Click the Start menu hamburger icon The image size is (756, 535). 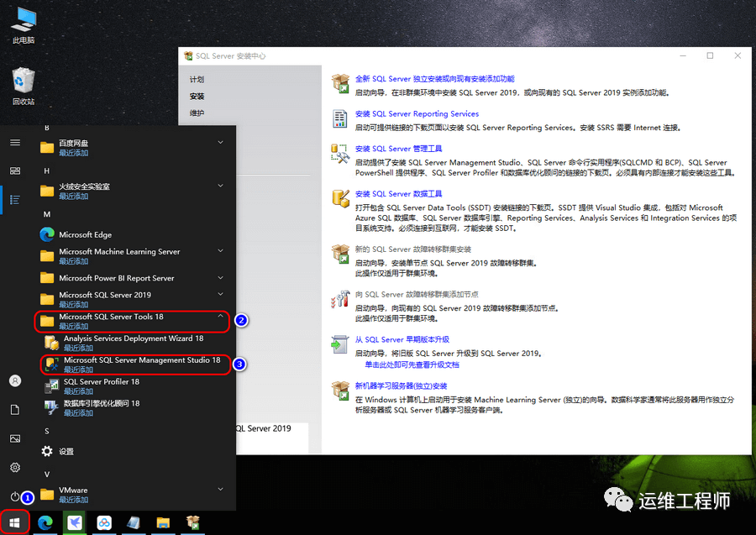15,142
